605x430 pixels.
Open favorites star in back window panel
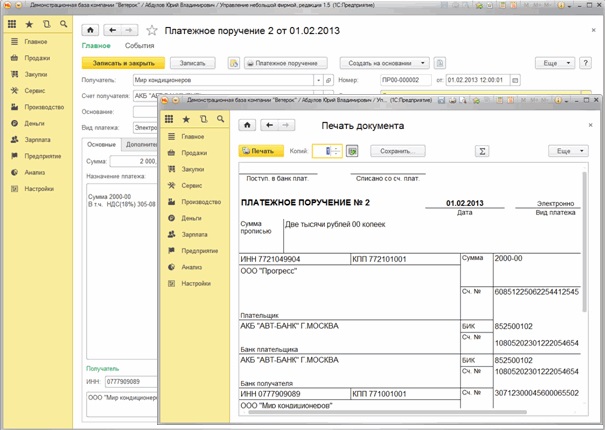pos(29,24)
